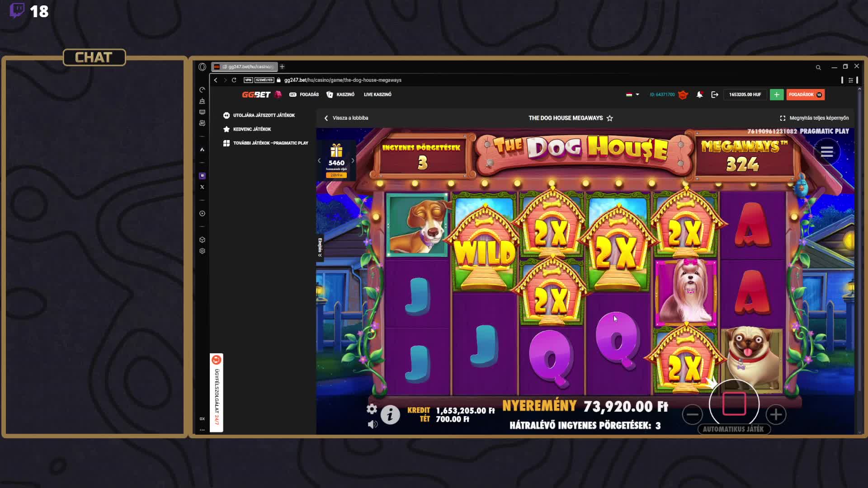Expand the Hungarian flag language dropdown
The image size is (868, 488).
coord(632,94)
